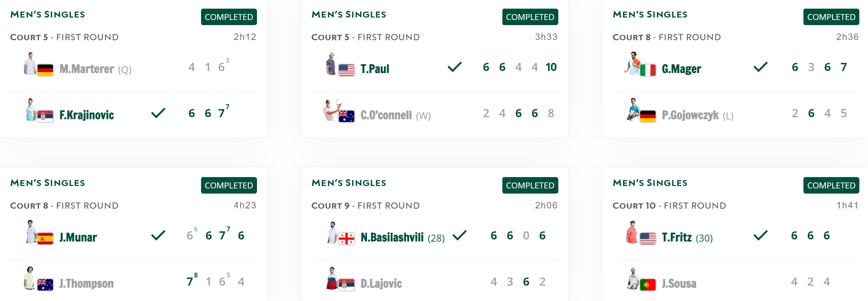Click the Serbian flag next to F.Krajinovic
The width and height of the screenshot is (868, 301).
[x=45, y=116]
